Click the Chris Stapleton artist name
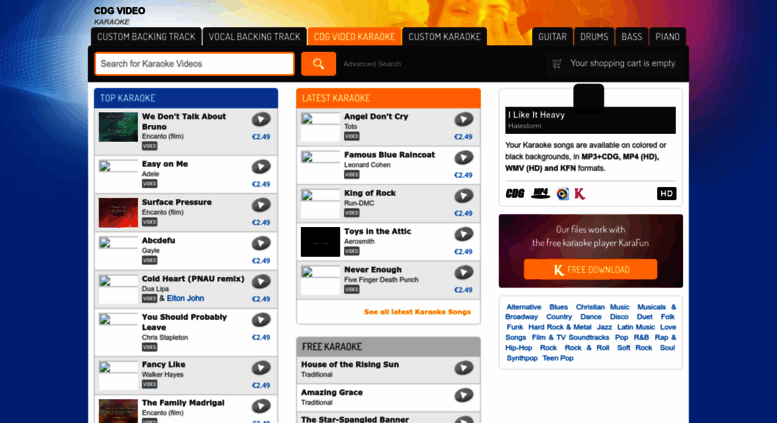The height and width of the screenshot is (423, 777). (165, 337)
